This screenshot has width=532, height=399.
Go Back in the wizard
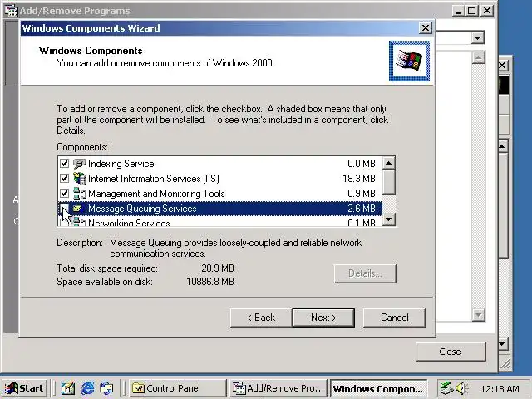261,318
